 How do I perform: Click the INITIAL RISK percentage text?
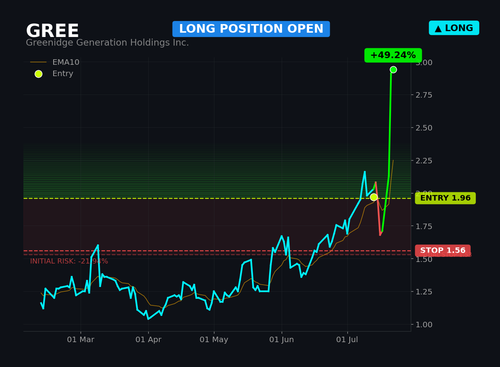click(69, 261)
